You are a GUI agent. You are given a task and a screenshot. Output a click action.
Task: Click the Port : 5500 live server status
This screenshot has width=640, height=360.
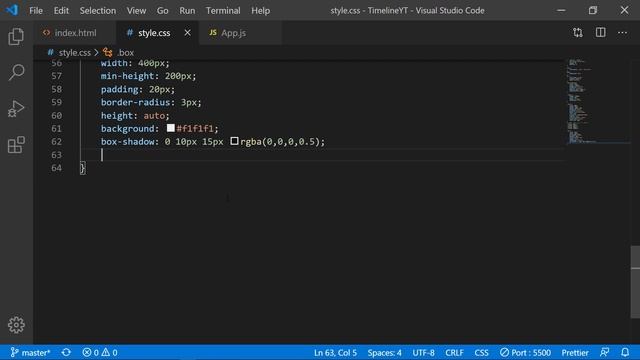coord(525,353)
